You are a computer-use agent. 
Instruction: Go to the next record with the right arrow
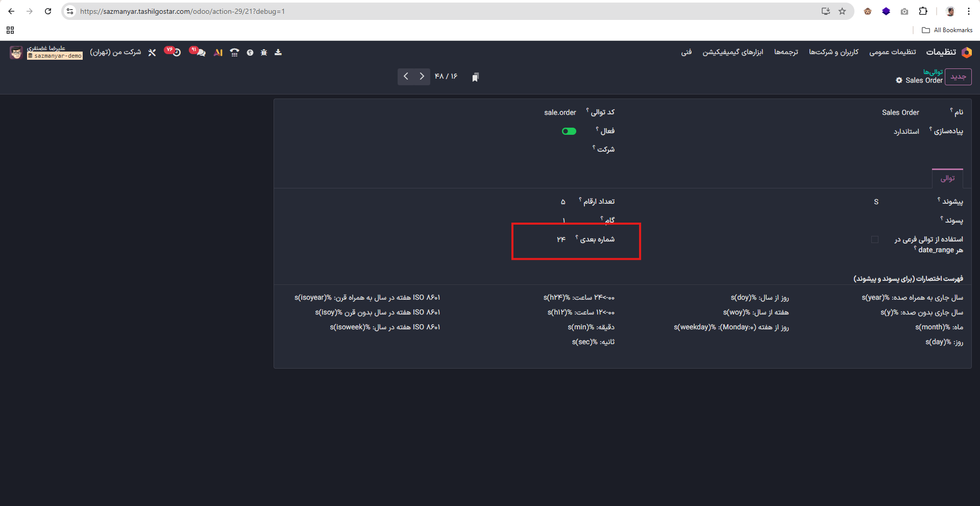[x=422, y=77]
